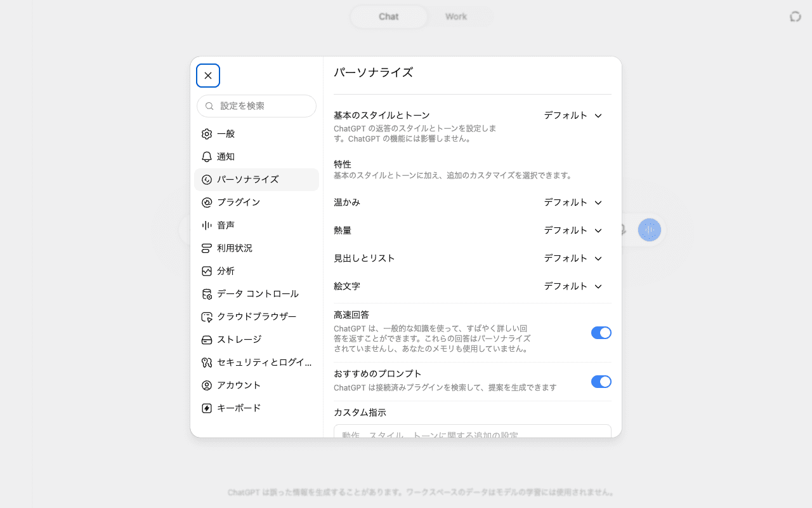The image size is (812, 508).
Task: Open the キーボード settings section
Action: point(256,408)
